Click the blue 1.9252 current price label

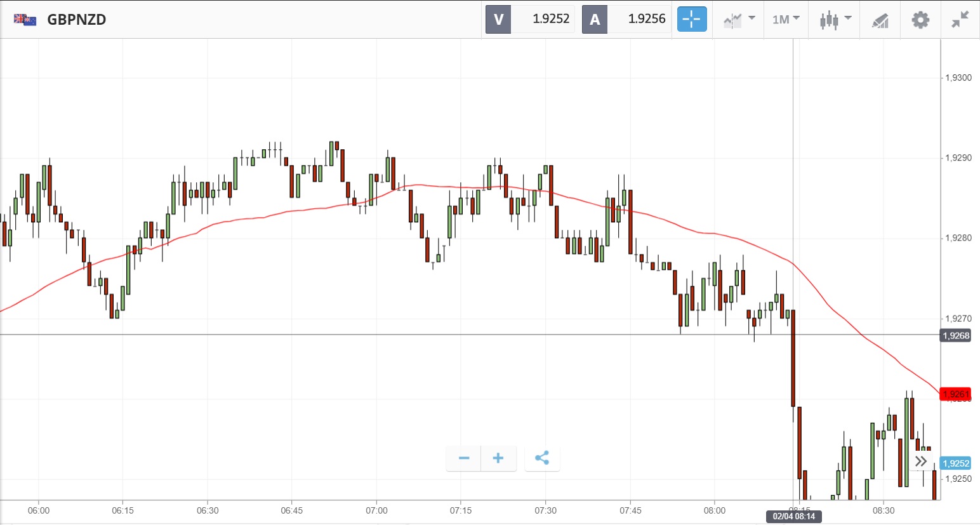coord(956,463)
